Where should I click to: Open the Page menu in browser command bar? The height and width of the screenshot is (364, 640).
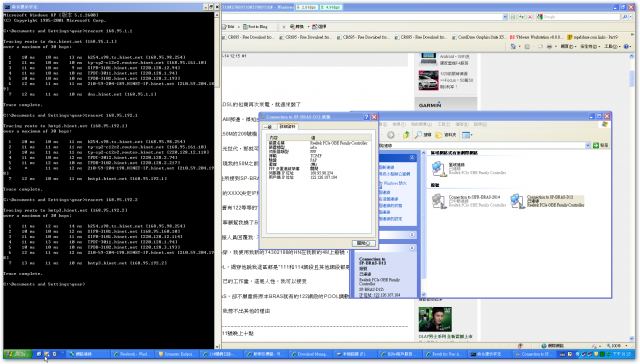point(568,47)
